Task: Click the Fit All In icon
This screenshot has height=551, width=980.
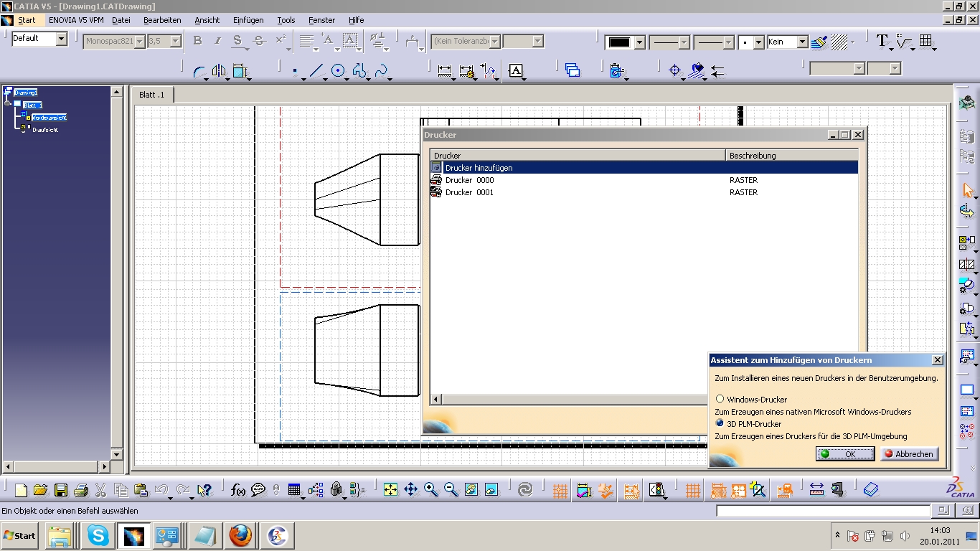Action: [390, 490]
